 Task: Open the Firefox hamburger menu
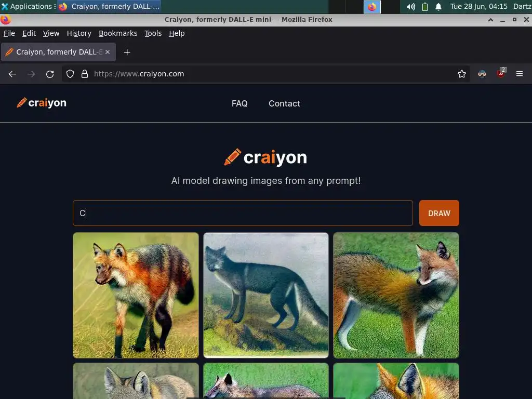click(x=520, y=74)
